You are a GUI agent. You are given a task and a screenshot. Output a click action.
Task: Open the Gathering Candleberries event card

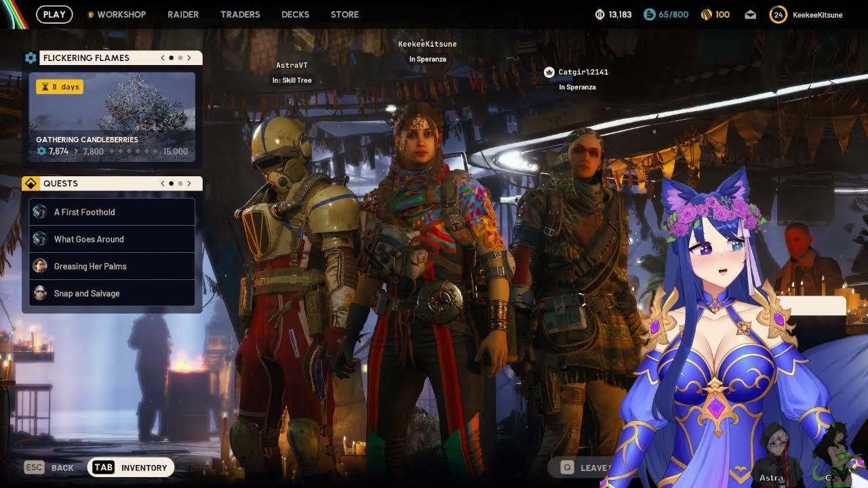coord(112,117)
